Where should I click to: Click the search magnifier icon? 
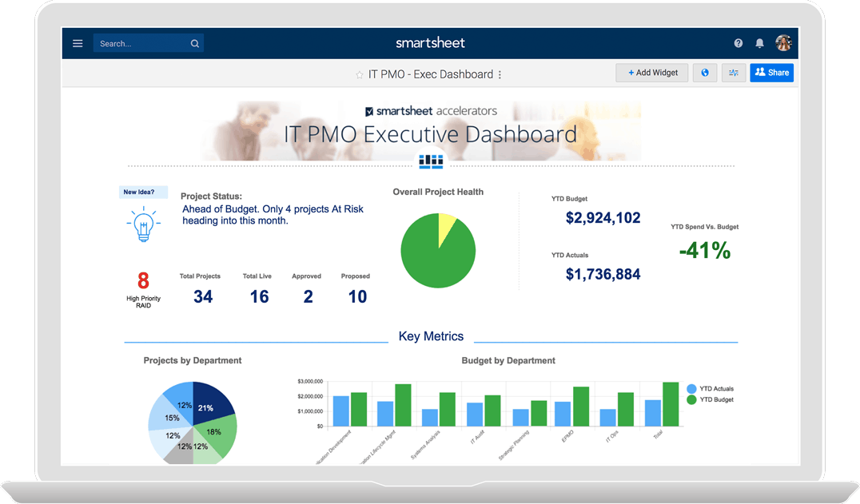click(x=194, y=42)
